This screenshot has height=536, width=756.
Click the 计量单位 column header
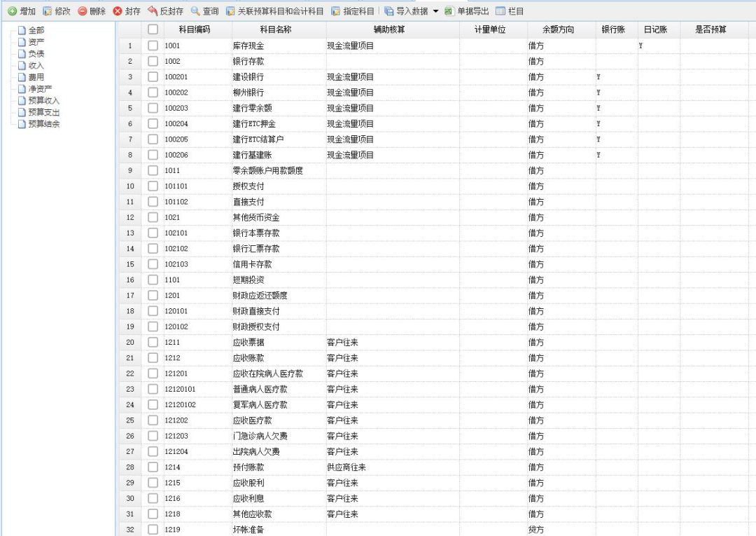pyautogui.click(x=493, y=29)
